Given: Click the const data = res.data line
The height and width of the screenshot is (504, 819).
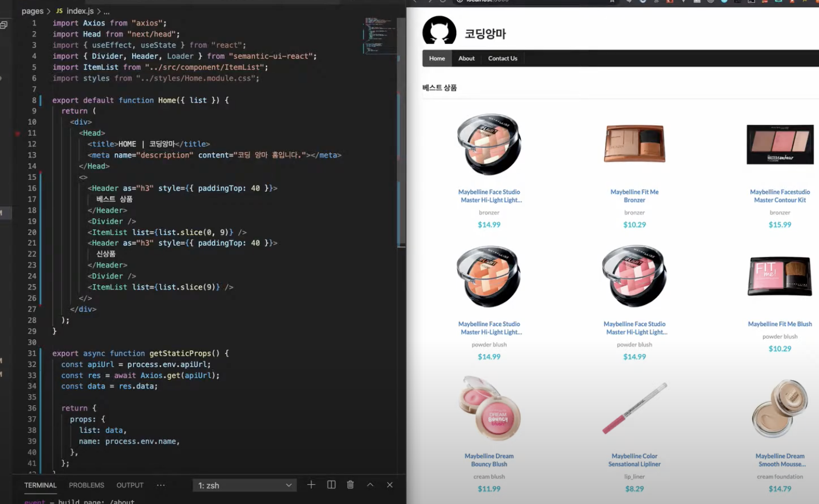Looking at the screenshot, I should coord(109,386).
